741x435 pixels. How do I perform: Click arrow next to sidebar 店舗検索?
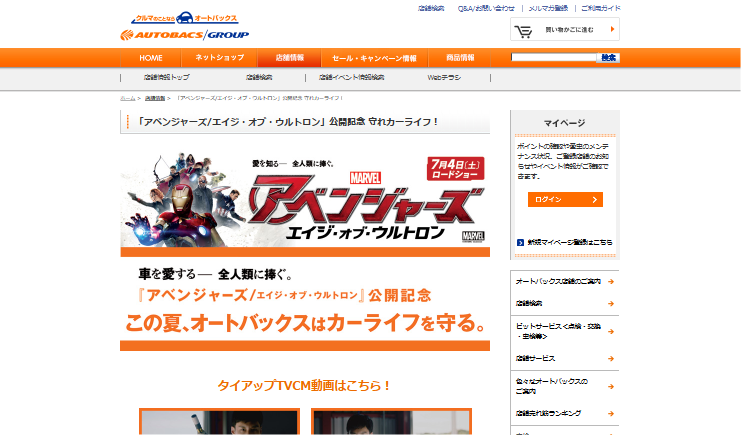coord(611,304)
